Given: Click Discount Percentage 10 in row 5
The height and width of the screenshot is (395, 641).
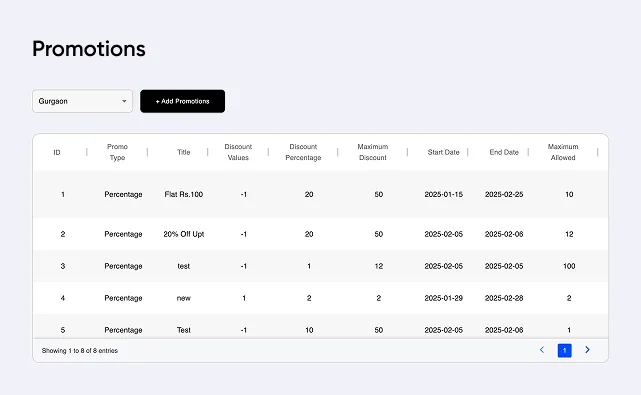Looking at the screenshot, I should (309, 330).
